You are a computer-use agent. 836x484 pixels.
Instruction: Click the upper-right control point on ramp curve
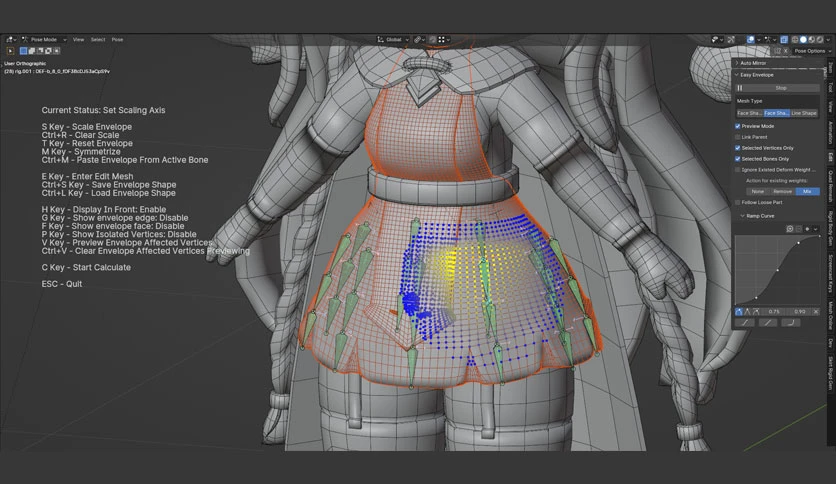pos(799,243)
